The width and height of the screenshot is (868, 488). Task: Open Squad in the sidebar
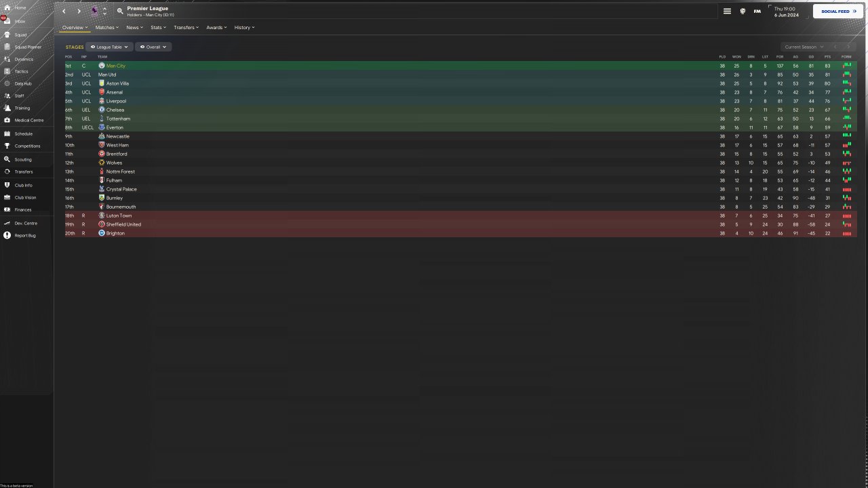[x=20, y=35]
